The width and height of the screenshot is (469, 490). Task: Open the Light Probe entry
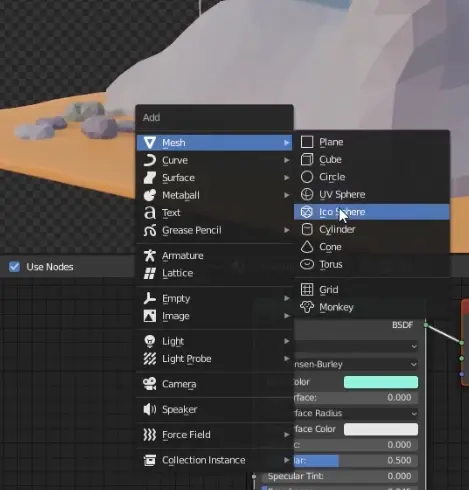pos(214,359)
